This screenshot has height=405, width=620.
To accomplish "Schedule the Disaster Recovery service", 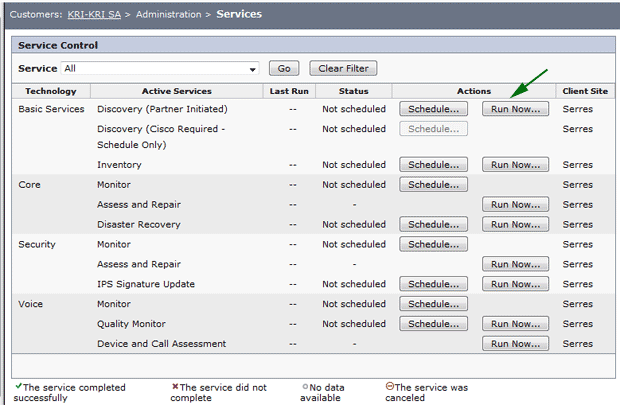I will [433, 224].
